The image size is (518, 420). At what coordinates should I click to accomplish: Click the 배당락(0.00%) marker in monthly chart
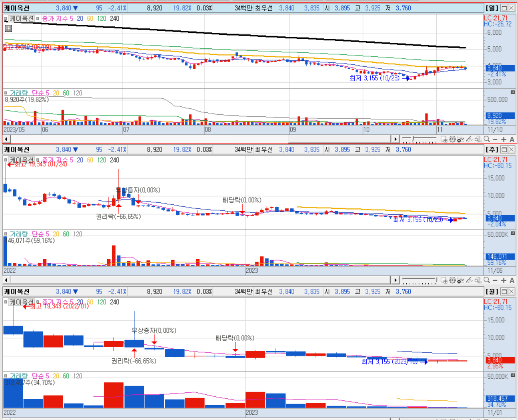coord(235,338)
